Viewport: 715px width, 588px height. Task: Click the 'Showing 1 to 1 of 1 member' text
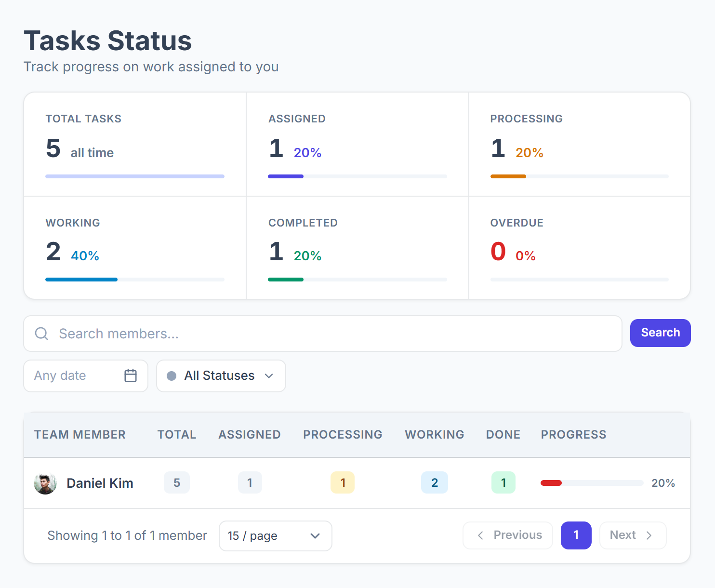tap(127, 535)
